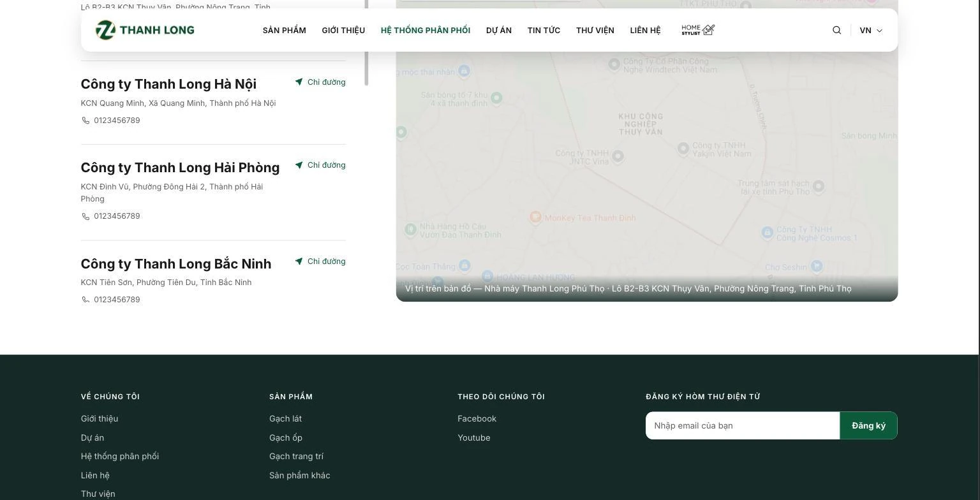Click the Thanh Long logo
The image size is (980, 500).
tap(145, 30)
